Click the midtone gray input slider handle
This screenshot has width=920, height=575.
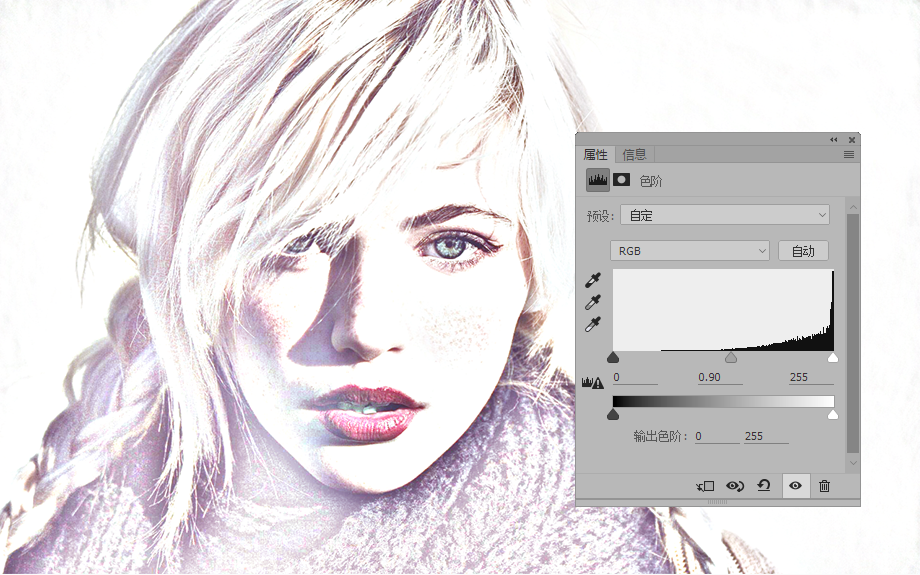(730, 357)
